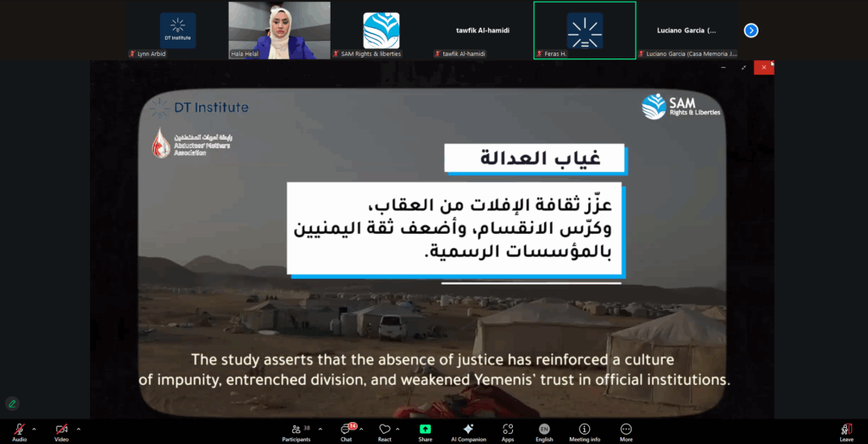Viewport: 868px width, 444px height.
Task: Select the English interpretation language button
Action: coord(544,430)
